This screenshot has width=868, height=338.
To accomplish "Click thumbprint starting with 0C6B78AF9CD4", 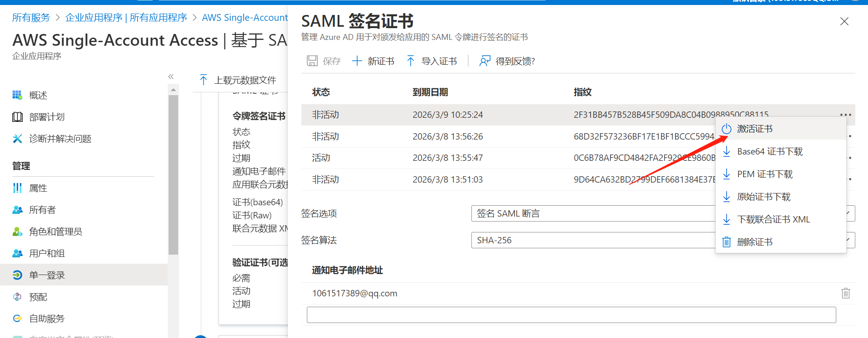I will [645, 158].
